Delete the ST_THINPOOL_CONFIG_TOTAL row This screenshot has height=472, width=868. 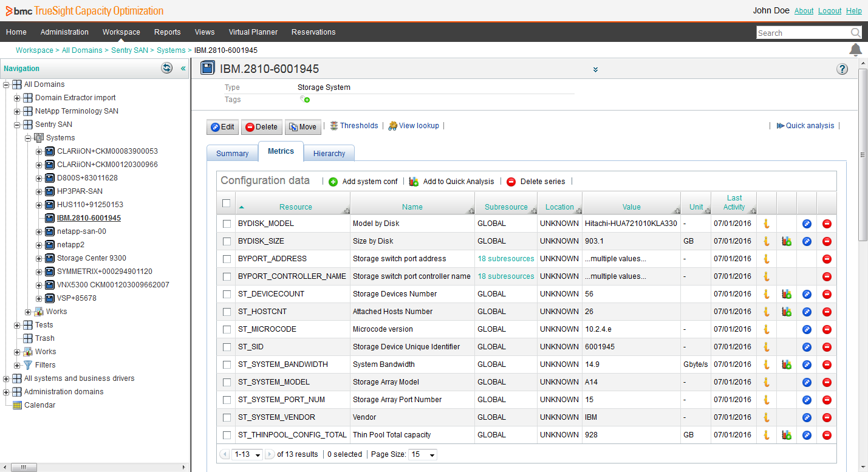click(x=827, y=435)
